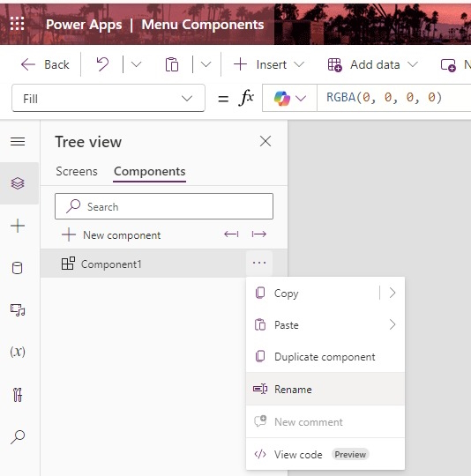Choose View code Preview menu item
The image size is (471, 476).
click(325, 455)
